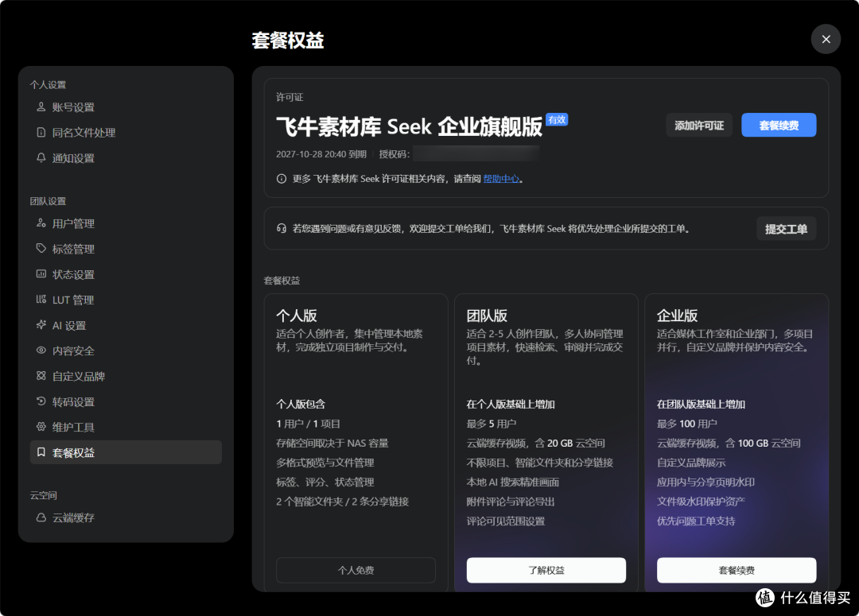Viewport: 859px width, 616px height.
Task: Click the 添加许可证 button
Action: click(x=699, y=126)
